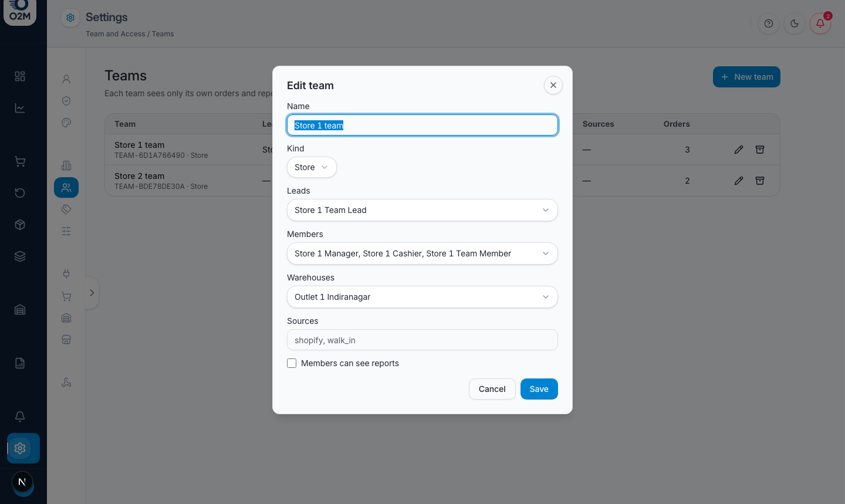The width and height of the screenshot is (845, 504).
Task: Tick the Members can see reports checkbox
Action: point(292,363)
